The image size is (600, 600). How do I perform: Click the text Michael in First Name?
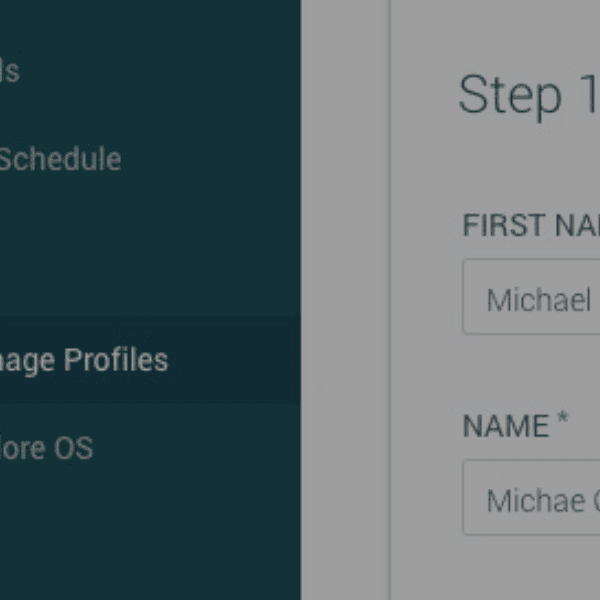538,299
